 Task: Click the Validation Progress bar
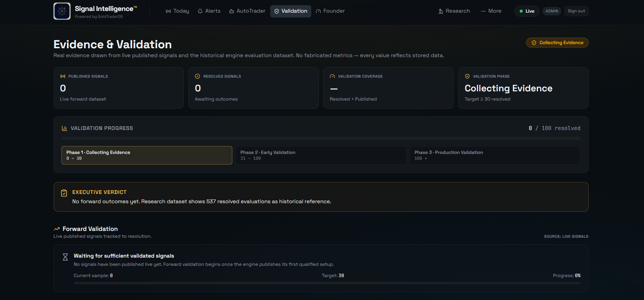pos(321,139)
